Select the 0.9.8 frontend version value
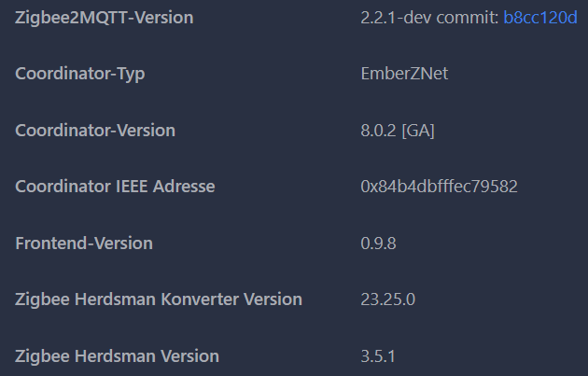The height and width of the screenshot is (376, 588). [378, 244]
